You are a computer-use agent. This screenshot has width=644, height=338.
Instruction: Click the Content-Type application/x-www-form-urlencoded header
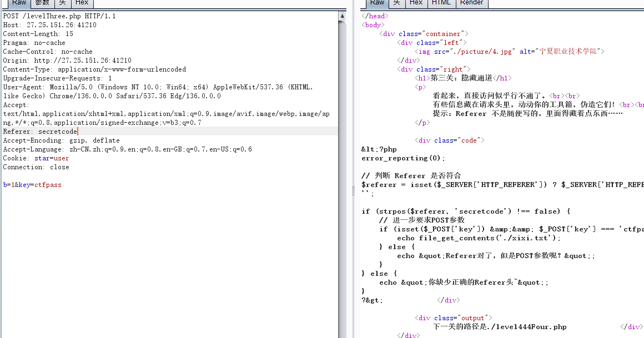point(94,69)
